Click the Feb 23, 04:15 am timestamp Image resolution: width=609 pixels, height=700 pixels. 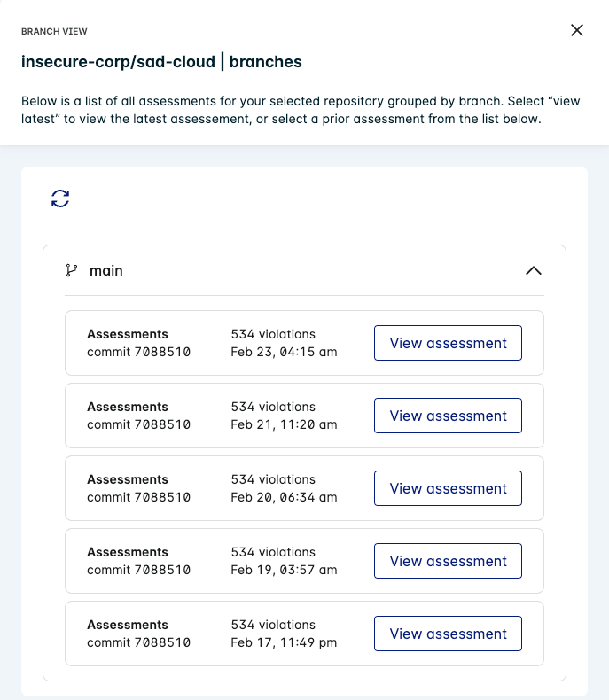click(x=284, y=352)
